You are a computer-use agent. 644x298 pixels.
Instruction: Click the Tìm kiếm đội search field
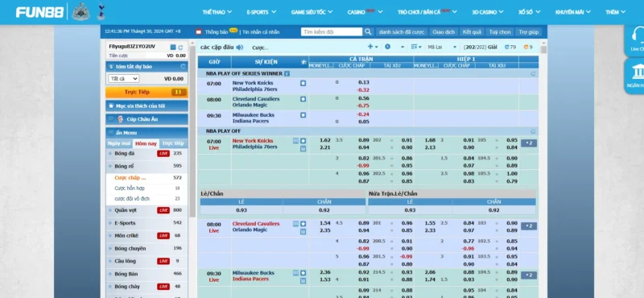[x=332, y=31]
